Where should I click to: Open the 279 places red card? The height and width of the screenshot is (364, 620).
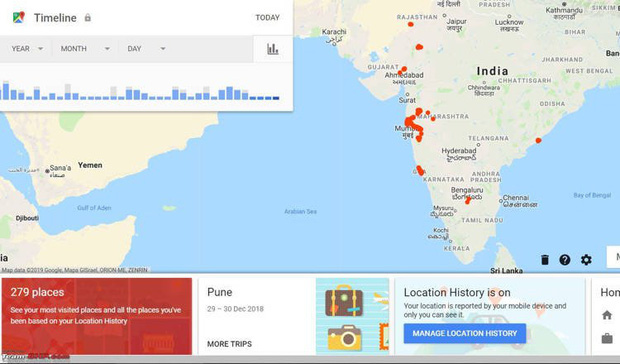point(97,316)
